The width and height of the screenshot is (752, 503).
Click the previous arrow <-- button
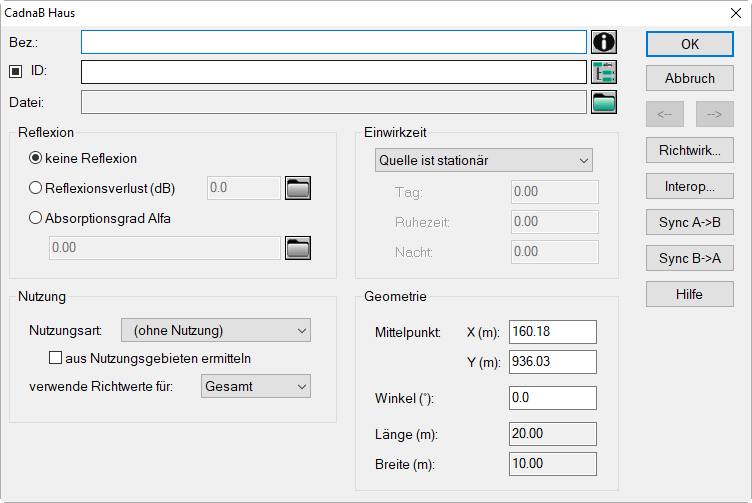pyautogui.click(x=665, y=114)
